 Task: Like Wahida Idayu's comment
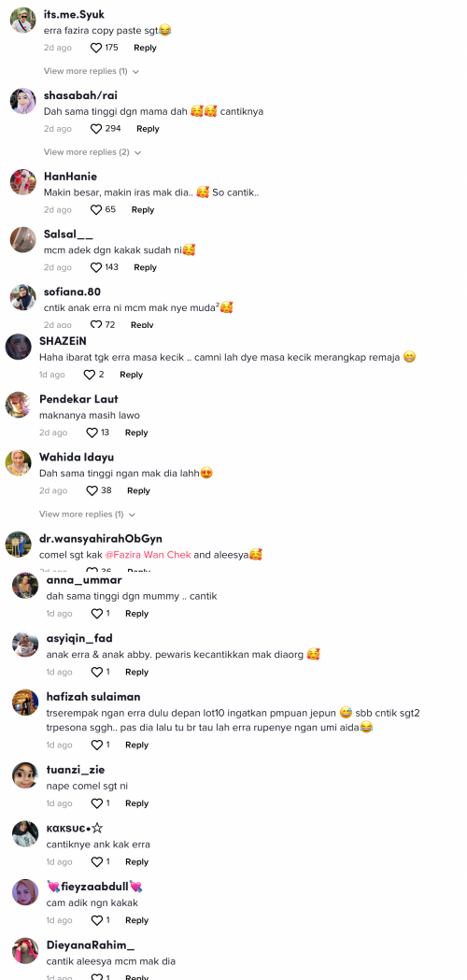point(92,490)
